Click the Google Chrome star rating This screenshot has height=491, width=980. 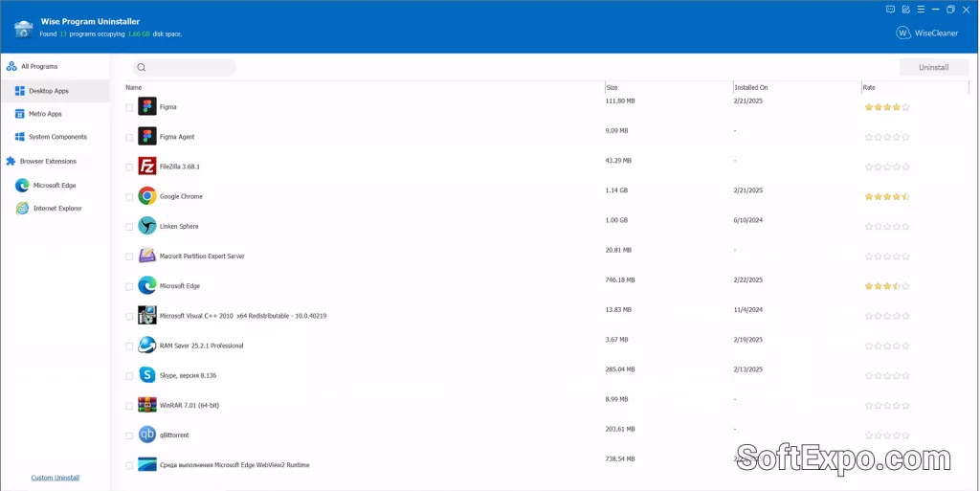pyautogui.click(x=887, y=197)
